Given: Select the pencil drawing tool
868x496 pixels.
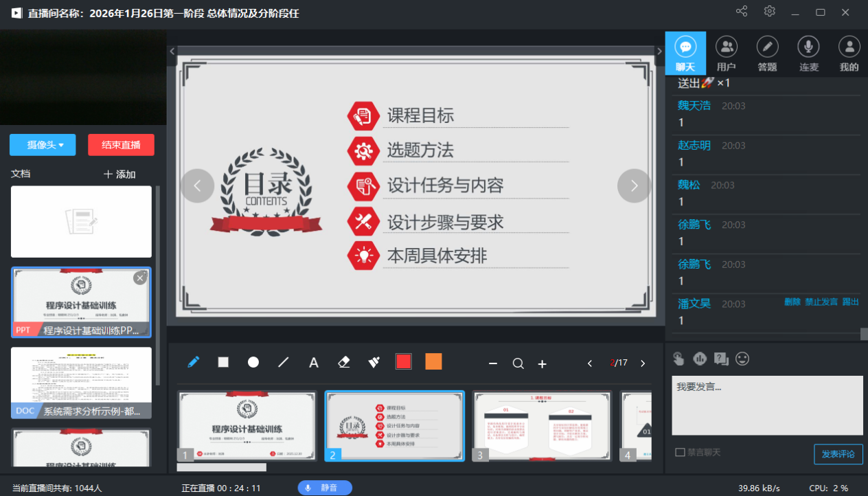Looking at the screenshot, I should tap(194, 362).
